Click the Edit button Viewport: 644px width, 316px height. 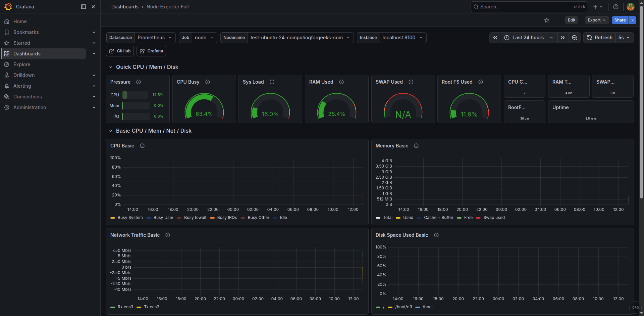click(x=572, y=20)
